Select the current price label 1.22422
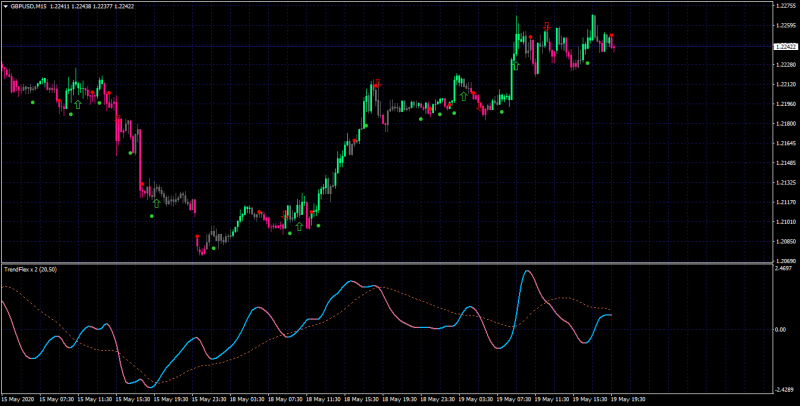Image resolution: width=800 pixels, height=406 pixels. [786, 46]
